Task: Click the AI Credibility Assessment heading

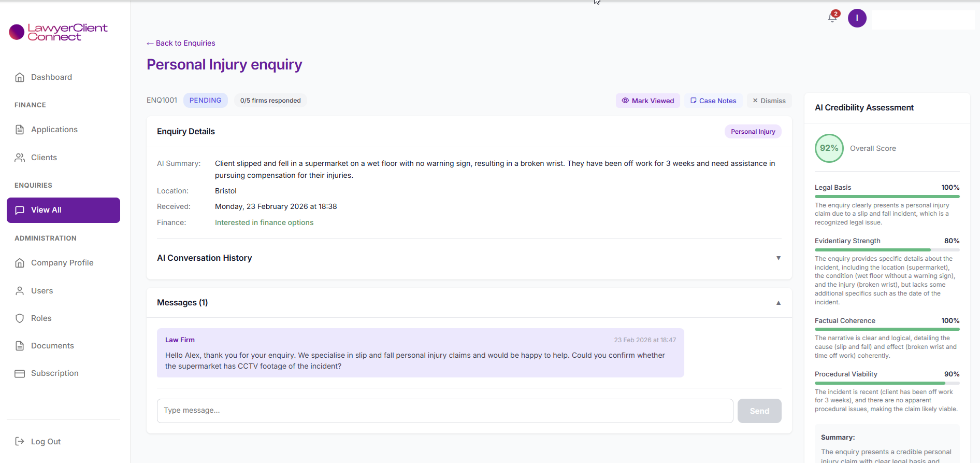Action: coord(864,108)
